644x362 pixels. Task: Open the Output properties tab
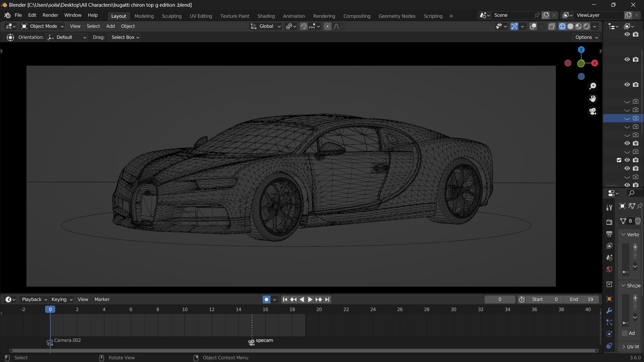coord(609,234)
